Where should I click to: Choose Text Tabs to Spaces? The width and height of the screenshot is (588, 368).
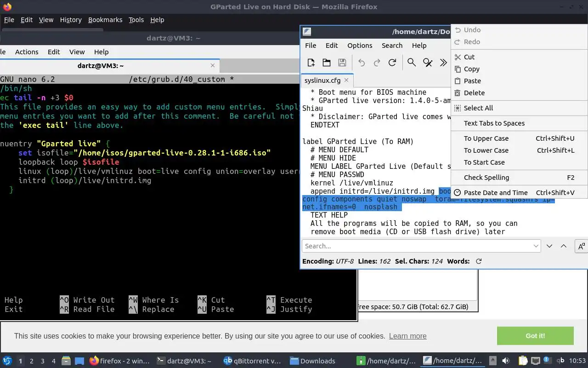tap(519, 123)
